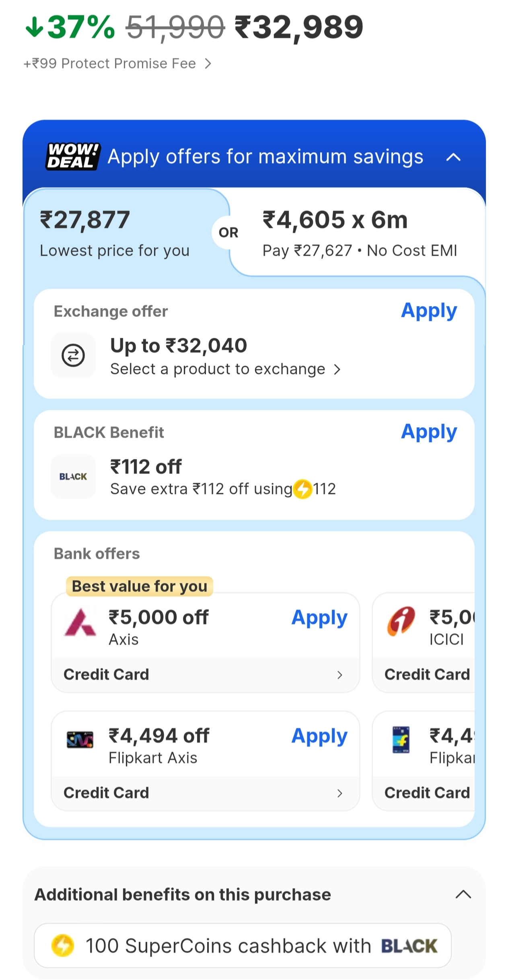Open Select a product to exchange
This screenshot has height=980, width=508.
(x=225, y=369)
